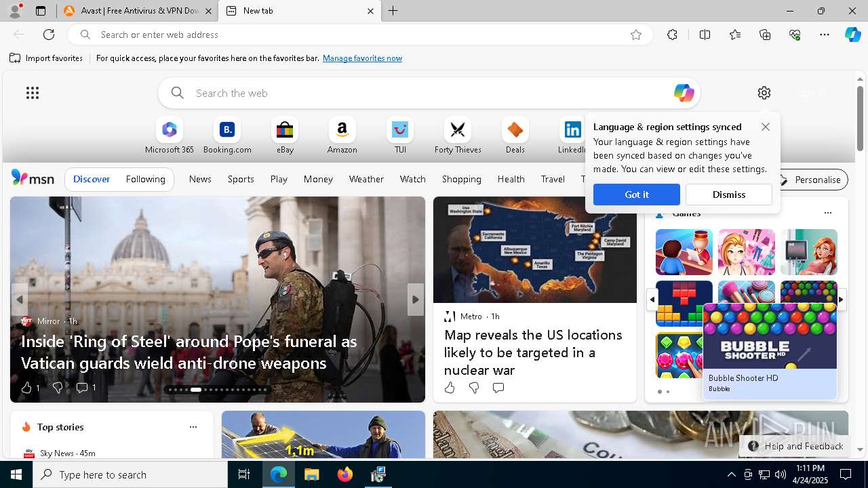The width and height of the screenshot is (868, 488).
Task: Open the Tetris-style blocks game thumbnail
Action: [x=684, y=304]
